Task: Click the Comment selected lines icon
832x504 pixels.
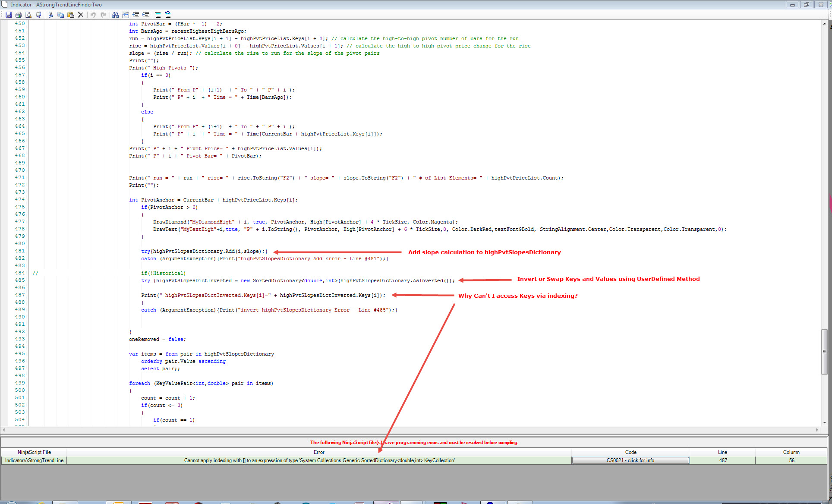Action: [x=158, y=15]
